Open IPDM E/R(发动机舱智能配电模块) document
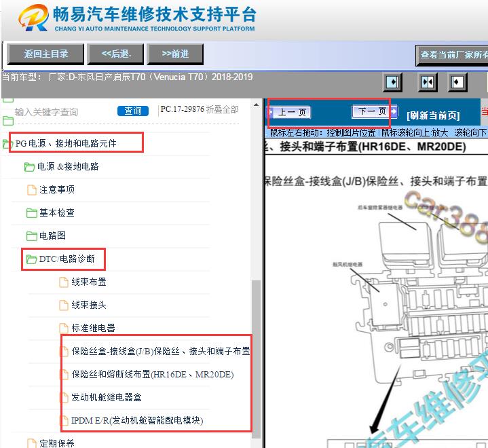The width and height of the screenshot is (488, 448). pos(137,420)
